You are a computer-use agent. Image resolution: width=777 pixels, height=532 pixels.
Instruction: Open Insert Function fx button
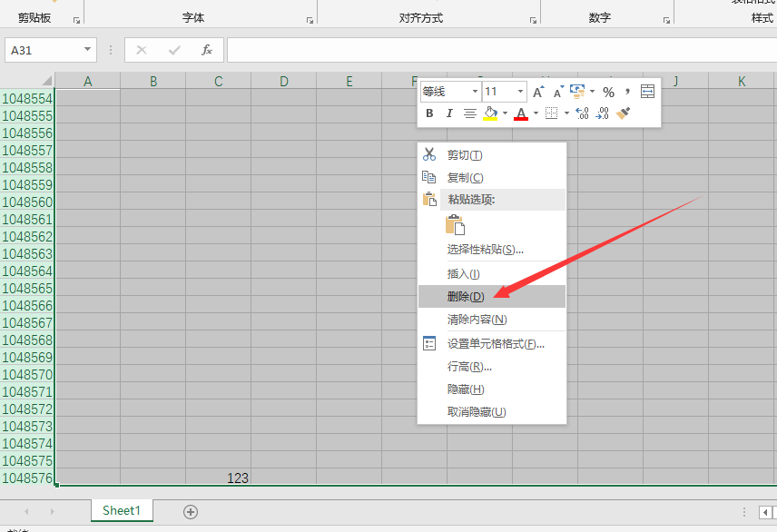(x=207, y=50)
